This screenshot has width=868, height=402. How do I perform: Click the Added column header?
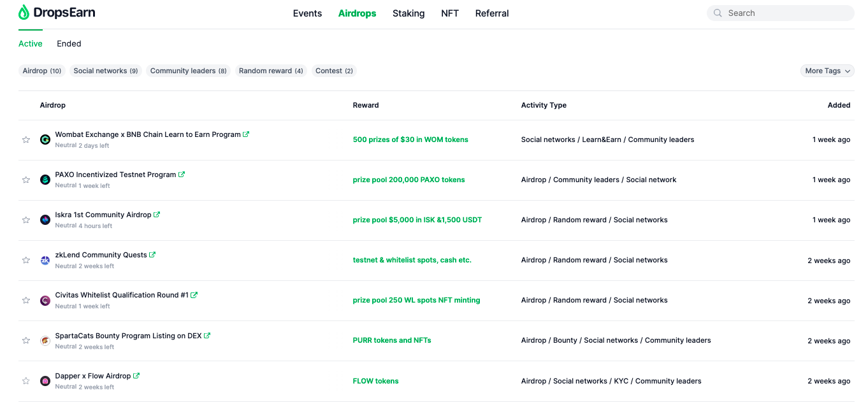click(x=839, y=105)
